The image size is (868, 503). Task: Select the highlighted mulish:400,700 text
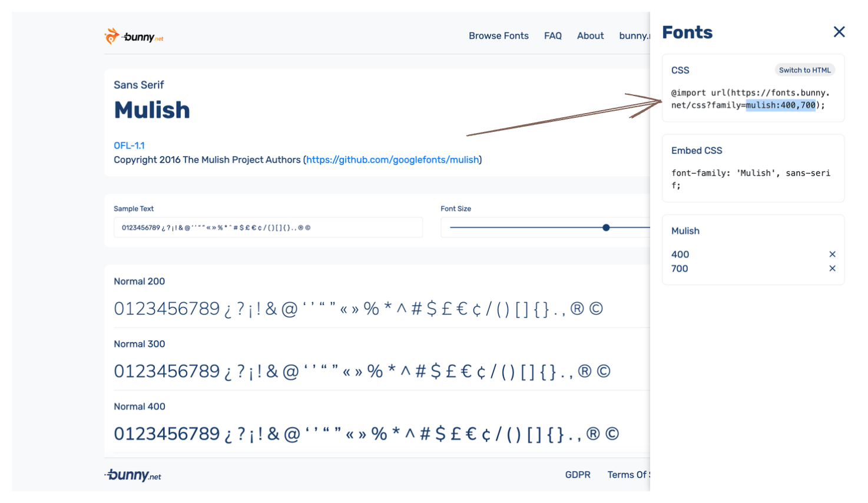(779, 105)
